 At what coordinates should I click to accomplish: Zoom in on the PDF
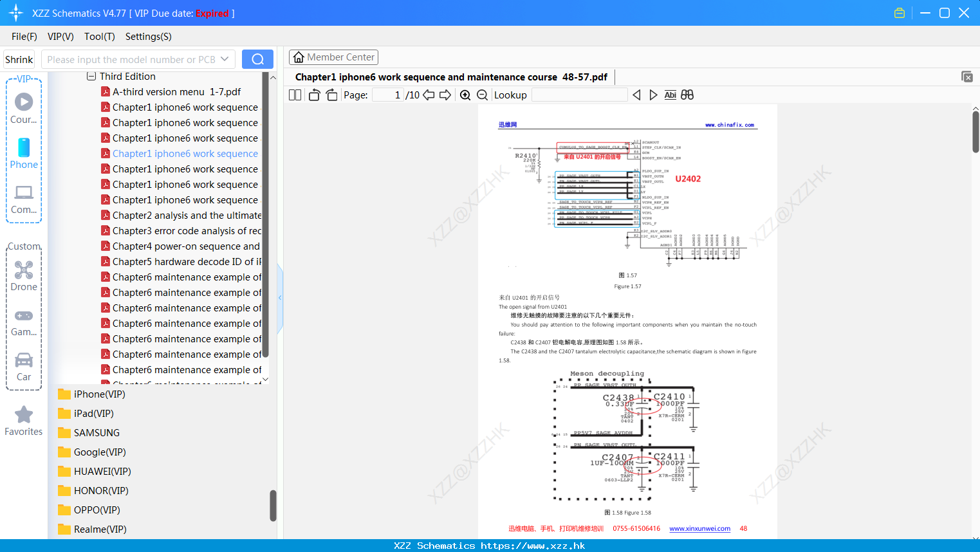465,95
